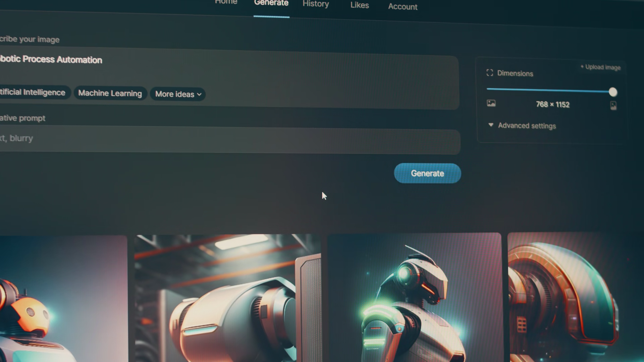Open the green-glowing robot thumbnail
The height and width of the screenshot is (362, 644).
click(x=414, y=298)
